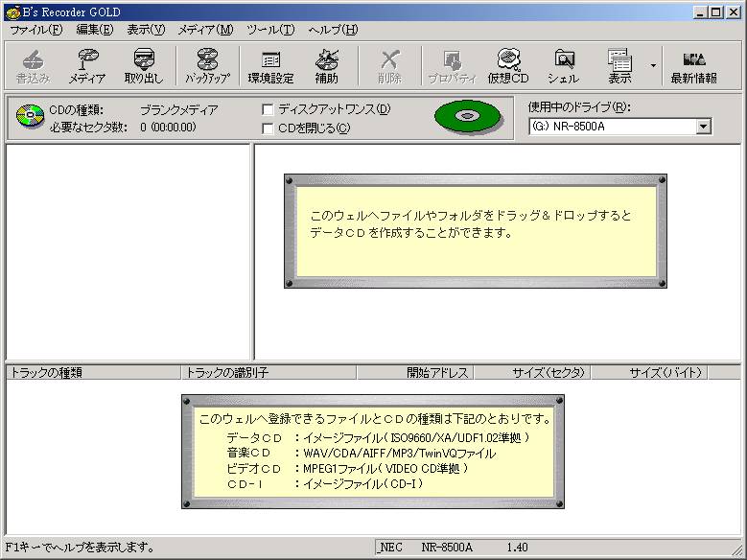Start バックアップ backup tool

coord(208,66)
